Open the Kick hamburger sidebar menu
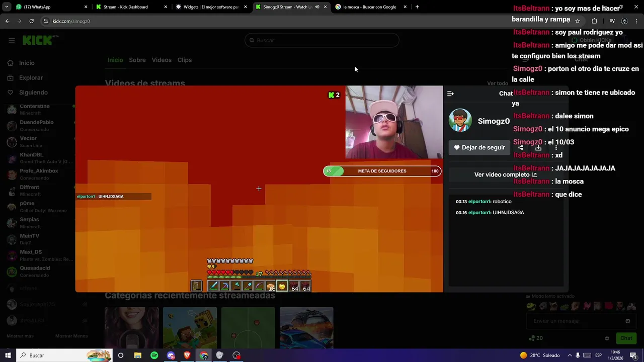This screenshot has width=644, height=362. click(x=12, y=40)
